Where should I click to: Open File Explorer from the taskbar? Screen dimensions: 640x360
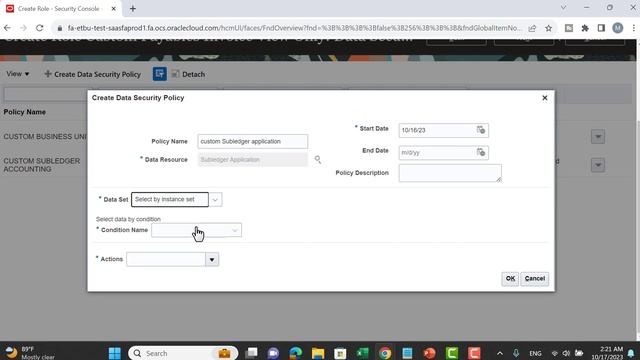coord(318,353)
